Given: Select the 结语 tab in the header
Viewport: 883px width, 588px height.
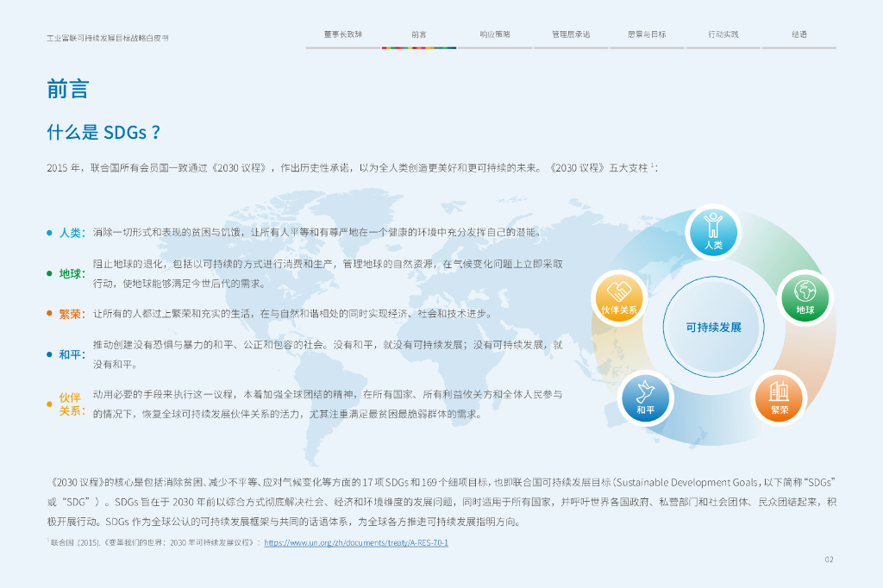Looking at the screenshot, I should coord(799,35).
